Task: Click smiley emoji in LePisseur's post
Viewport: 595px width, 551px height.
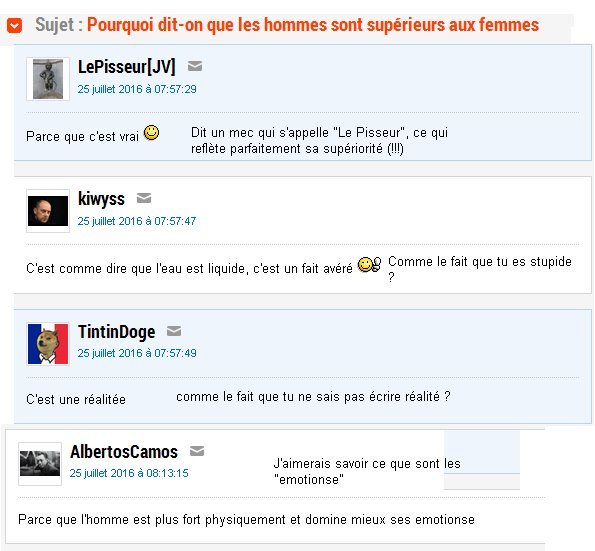Action: point(151,133)
